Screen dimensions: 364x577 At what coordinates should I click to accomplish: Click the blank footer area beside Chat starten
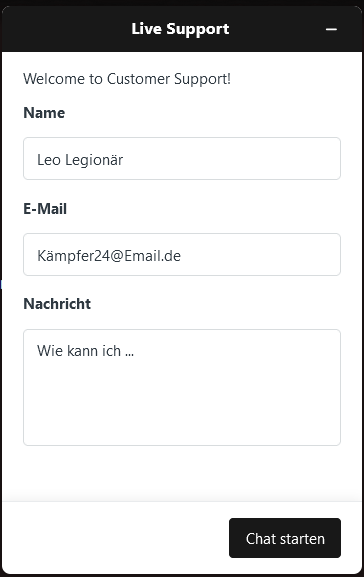coord(115,538)
